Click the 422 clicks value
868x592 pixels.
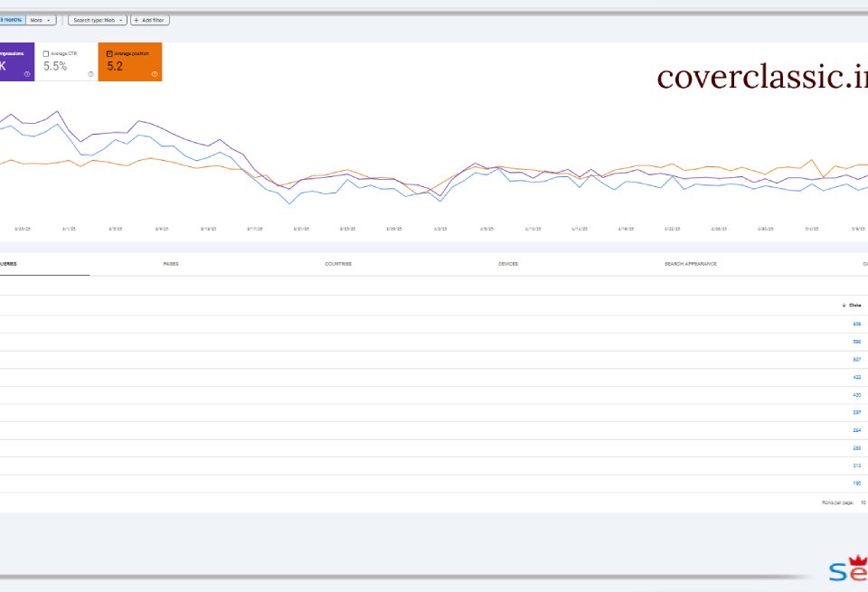click(x=857, y=377)
